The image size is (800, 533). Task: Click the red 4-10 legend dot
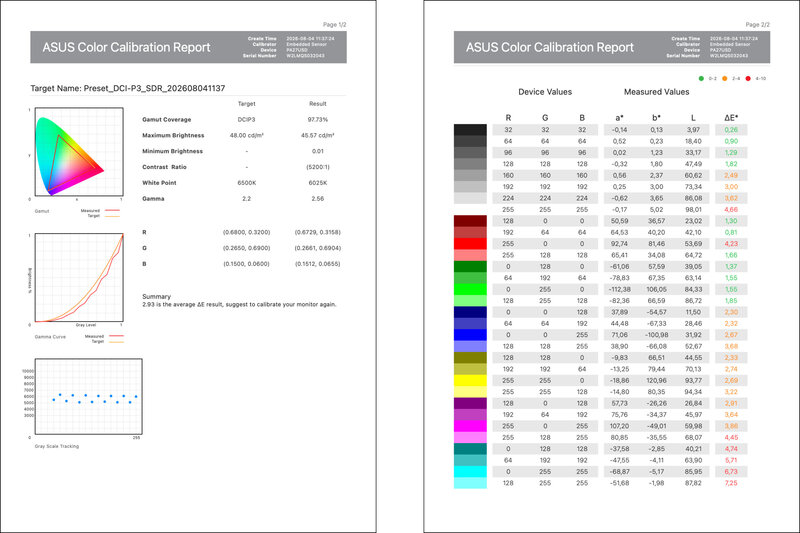748,79
